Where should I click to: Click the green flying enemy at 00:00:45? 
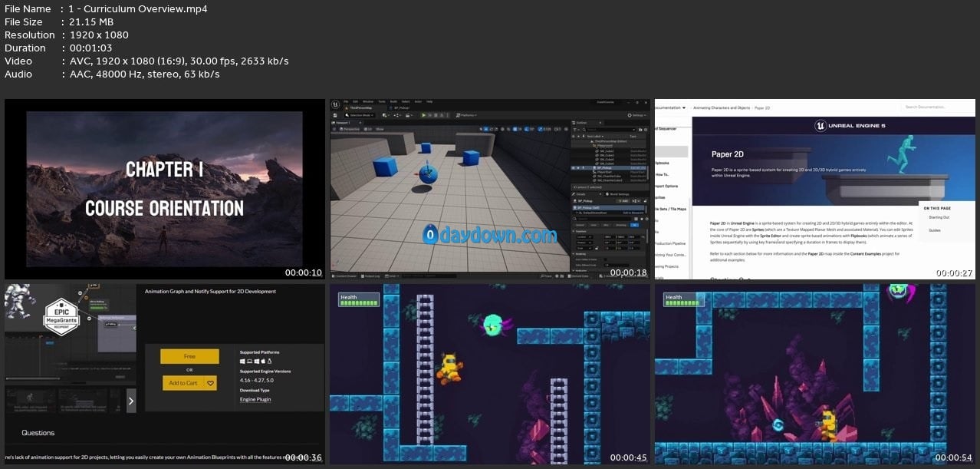click(x=495, y=325)
